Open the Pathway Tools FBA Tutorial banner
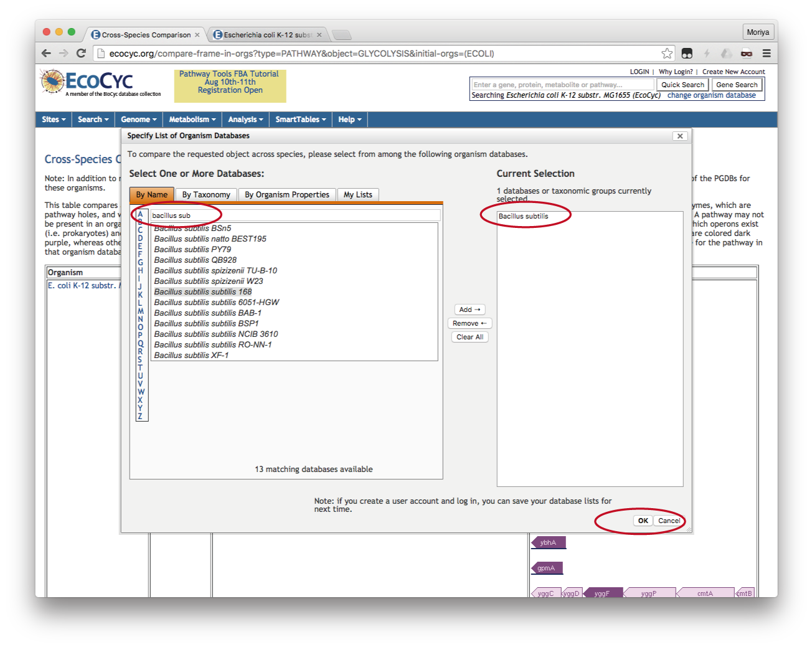Screen dimensions: 812x647 [x=230, y=85]
